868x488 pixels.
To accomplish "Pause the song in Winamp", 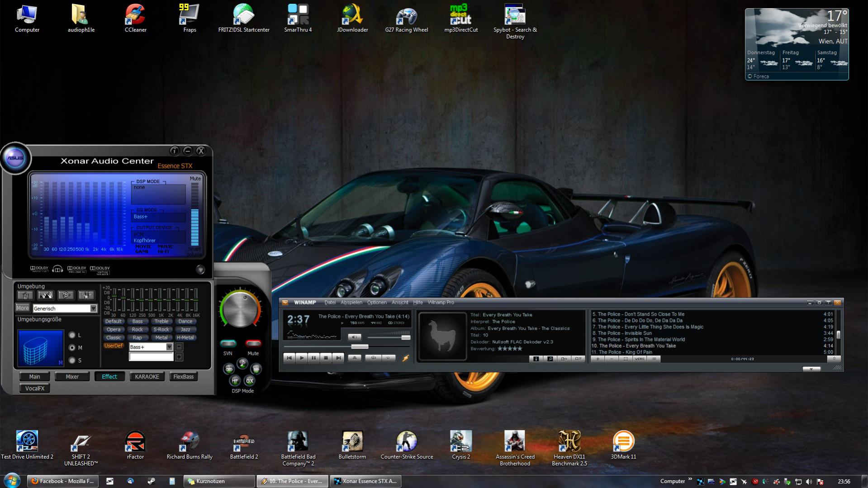I will point(313,358).
